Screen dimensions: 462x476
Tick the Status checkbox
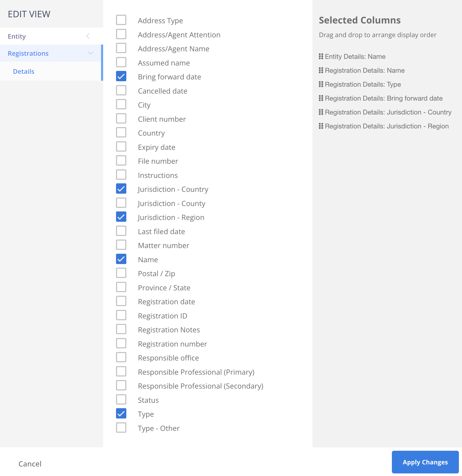[x=121, y=400]
